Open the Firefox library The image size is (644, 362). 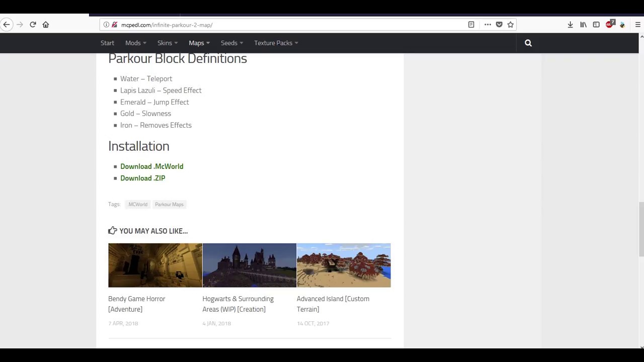coord(583,25)
